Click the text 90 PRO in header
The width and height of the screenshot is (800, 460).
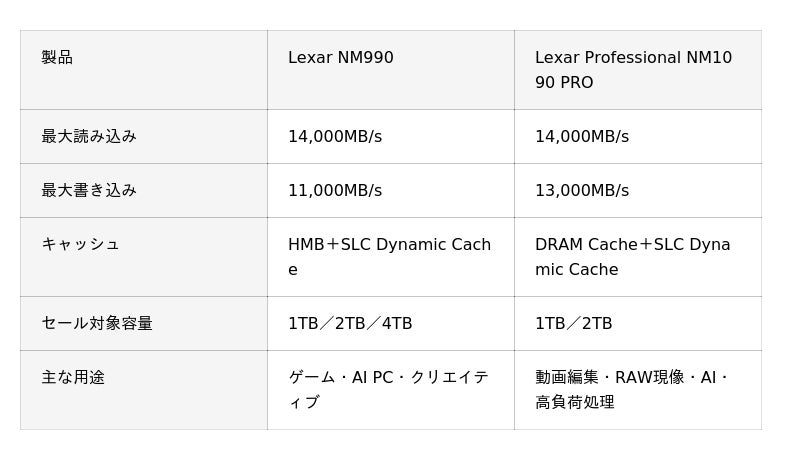coord(564,83)
